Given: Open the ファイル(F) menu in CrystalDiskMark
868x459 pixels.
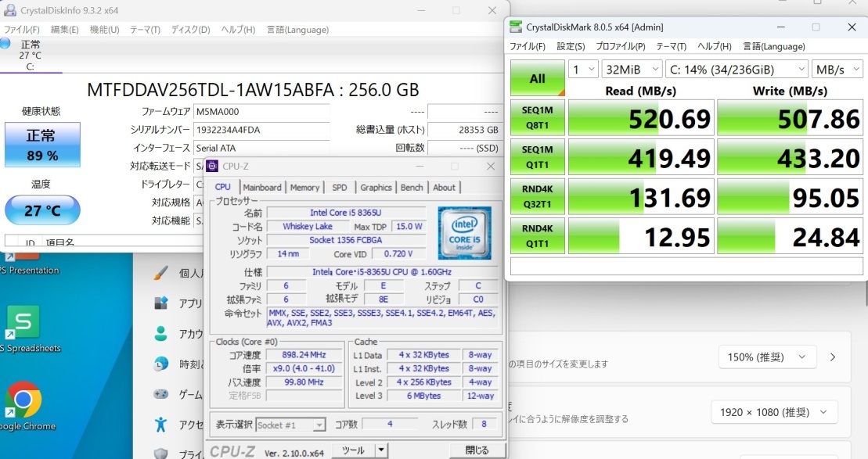Looking at the screenshot, I should [528, 46].
